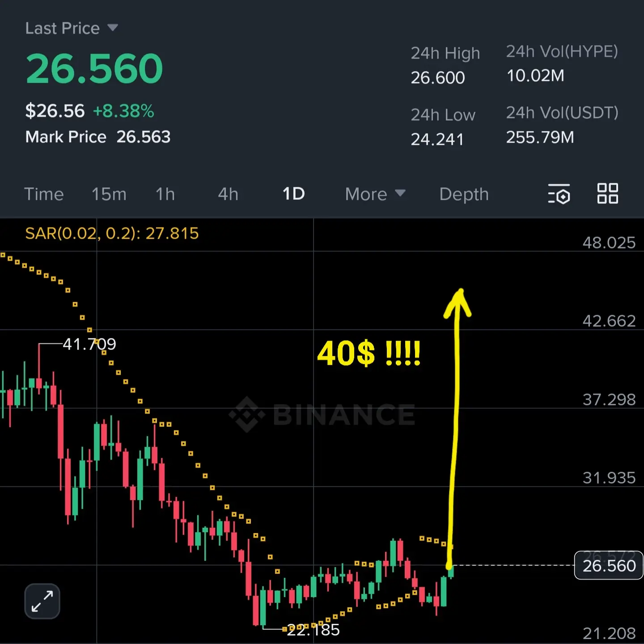Select the 1h timeframe
Image resolution: width=644 pixels, height=644 pixels.
coord(165,194)
